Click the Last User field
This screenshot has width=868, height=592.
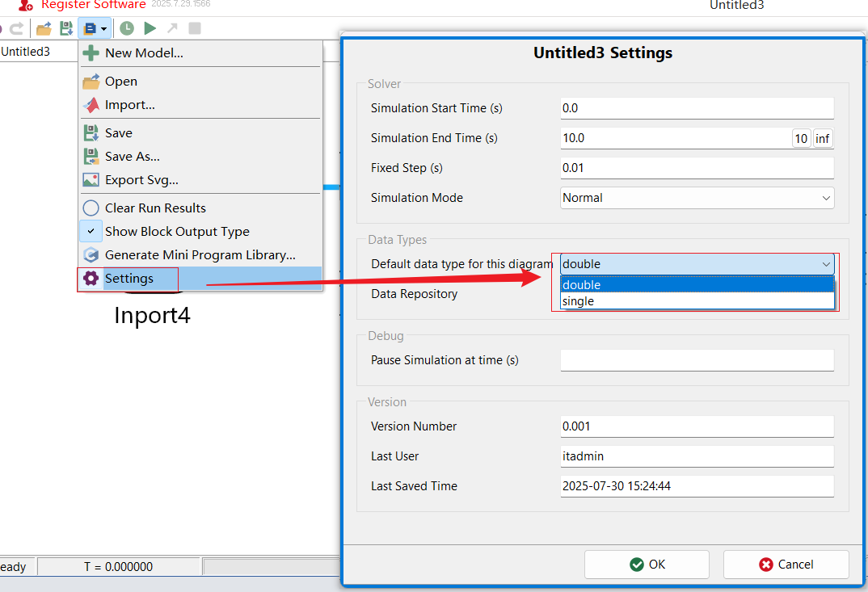[697, 456]
